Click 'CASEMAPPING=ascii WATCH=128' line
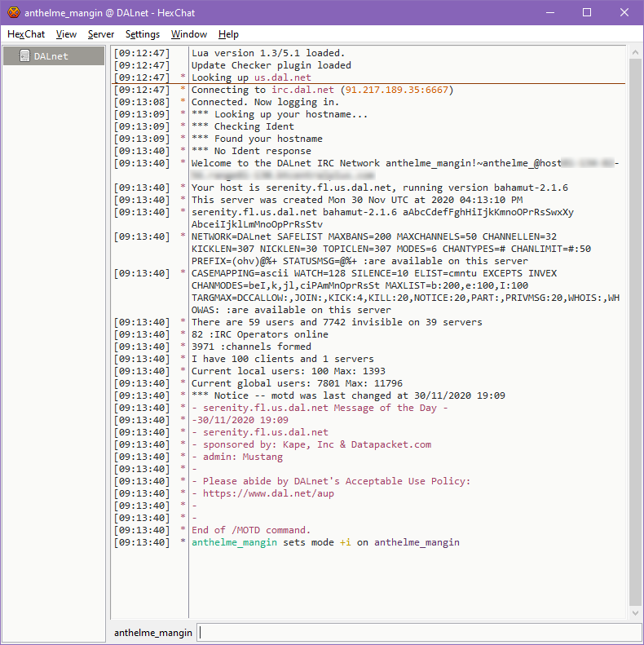This screenshot has height=645, width=644. tap(405, 292)
